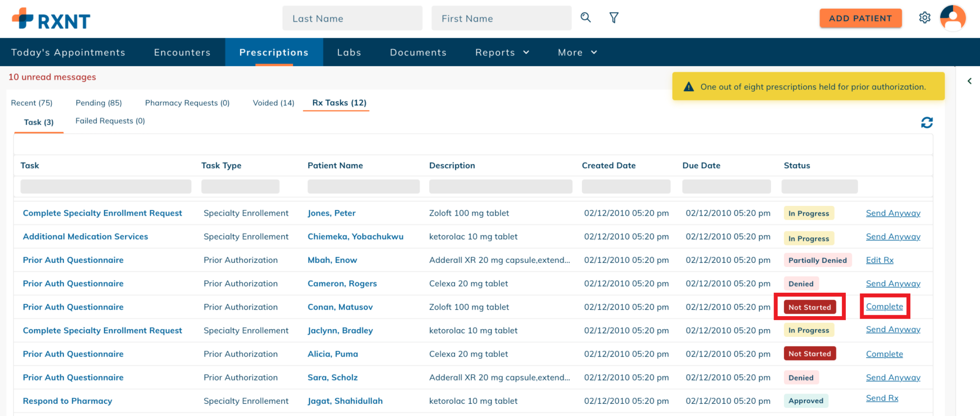Open the Pending (85) tab
980x416 pixels.
pos(99,103)
